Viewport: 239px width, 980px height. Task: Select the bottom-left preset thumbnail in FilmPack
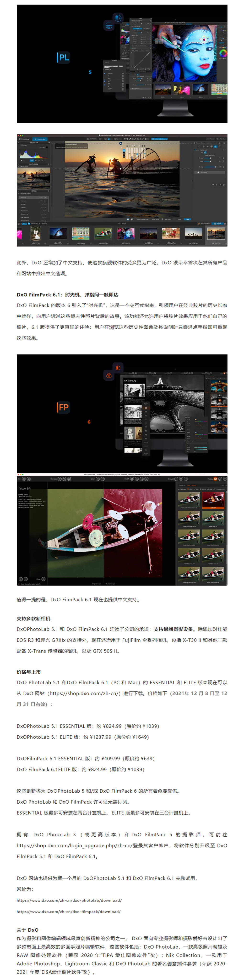click(189, 574)
